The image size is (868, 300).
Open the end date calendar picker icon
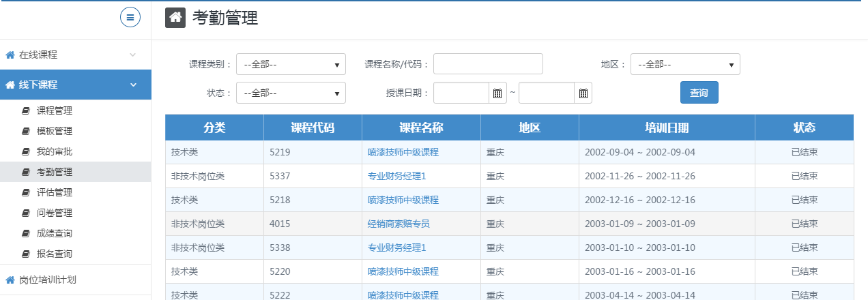point(583,93)
